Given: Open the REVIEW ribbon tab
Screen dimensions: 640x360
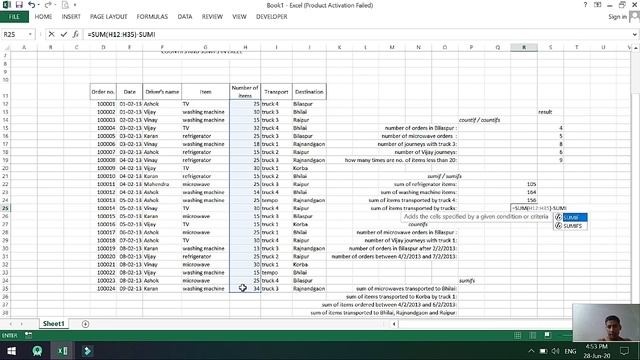Looking at the screenshot, I should (x=212, y=17).
